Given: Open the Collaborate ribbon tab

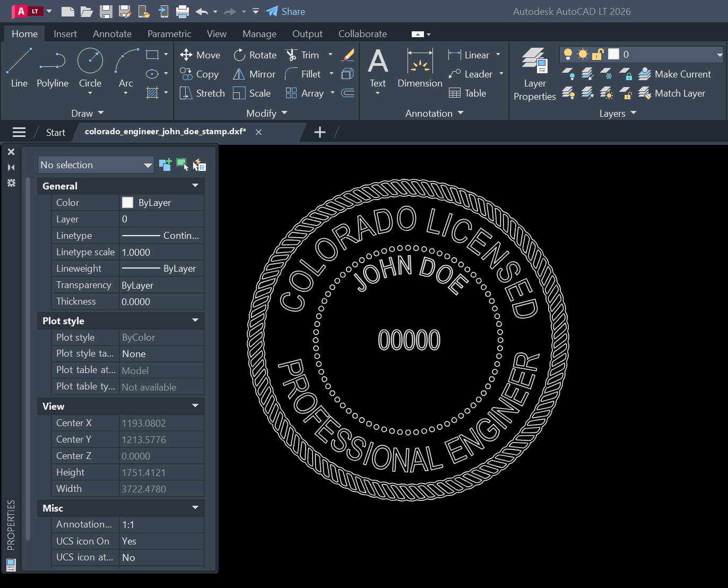Looking at the screenshot, I should [362, 34].
